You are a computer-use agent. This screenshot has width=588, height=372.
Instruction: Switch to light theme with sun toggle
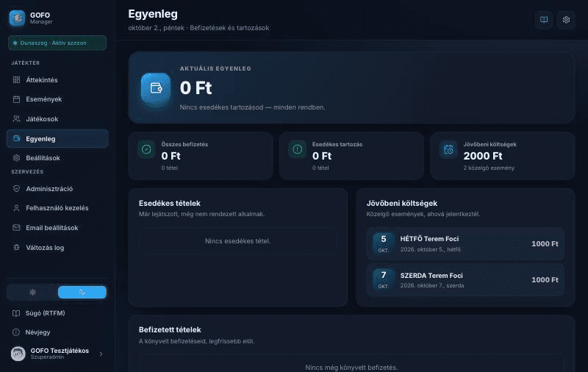coord(32,293)
